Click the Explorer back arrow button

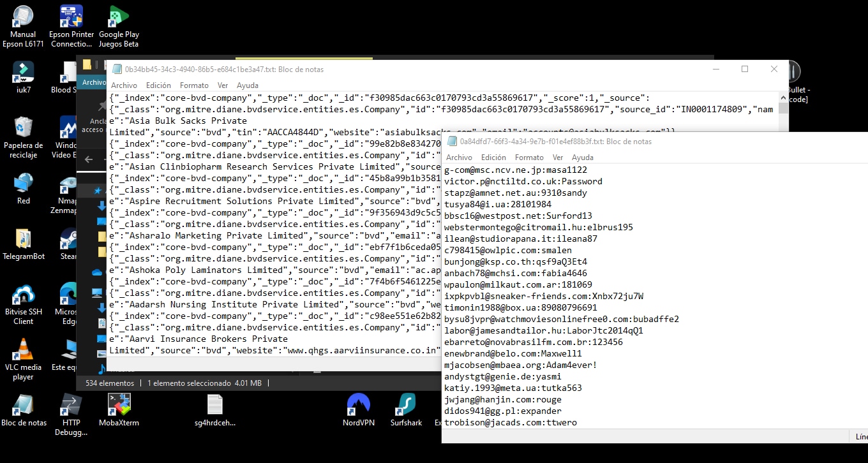[89, 159]
